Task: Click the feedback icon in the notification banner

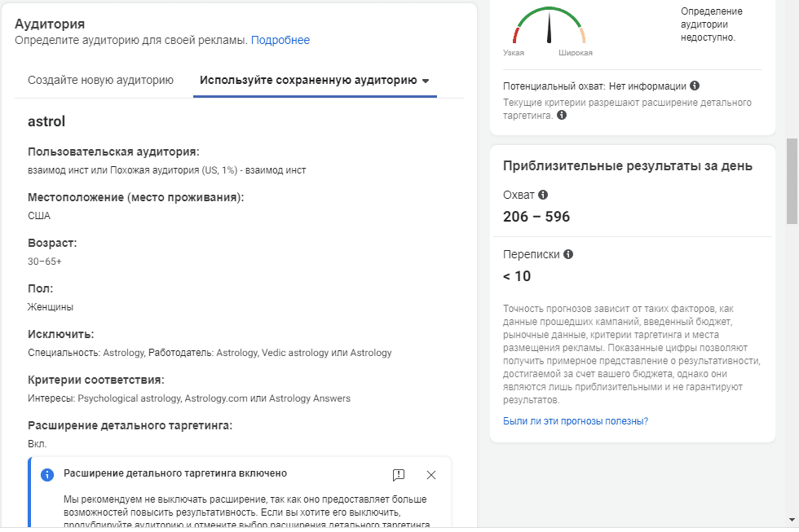Action: pyautogui.click(x=399, y=475)
